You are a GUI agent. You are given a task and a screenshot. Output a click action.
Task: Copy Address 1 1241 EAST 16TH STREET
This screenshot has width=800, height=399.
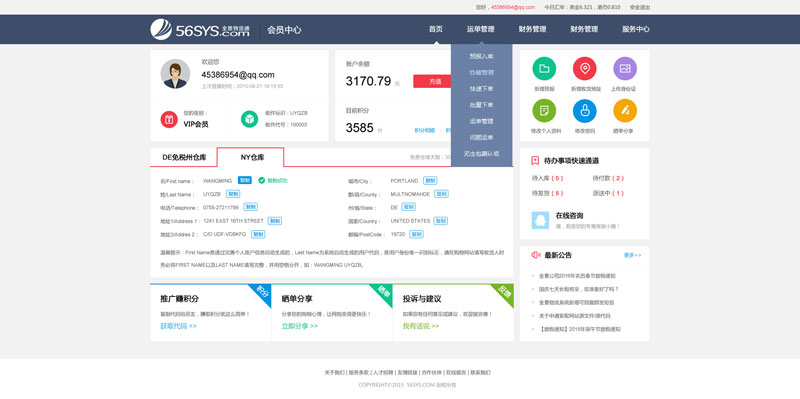point(275,221)
